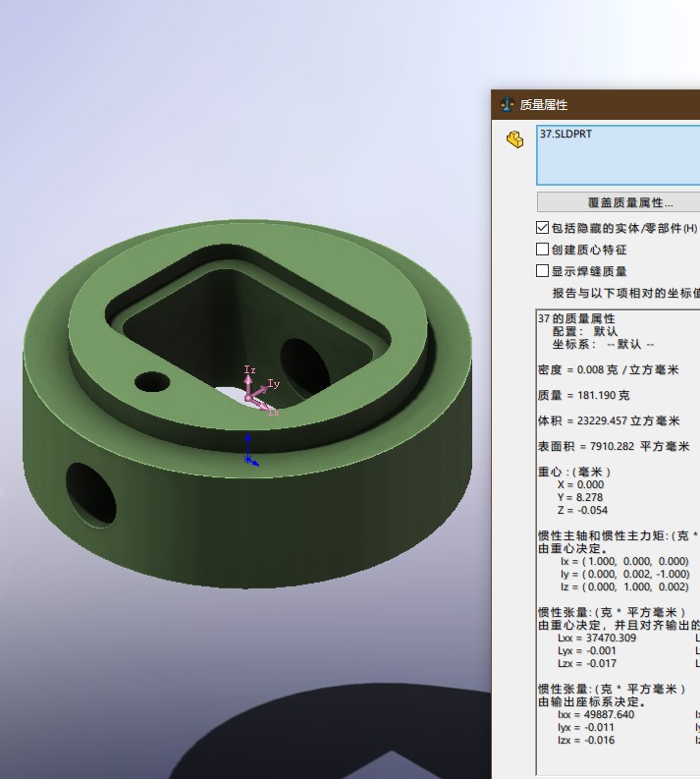The height and width of the screenshot is (779, 700).
Task: Click the yellow part icon beside selection box
Action: (514, 140)
